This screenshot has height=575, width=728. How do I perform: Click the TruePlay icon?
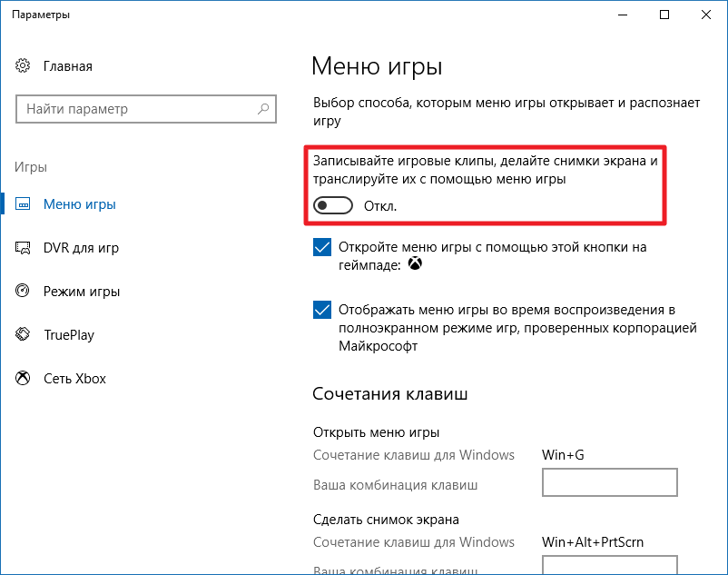coord(24,335)
